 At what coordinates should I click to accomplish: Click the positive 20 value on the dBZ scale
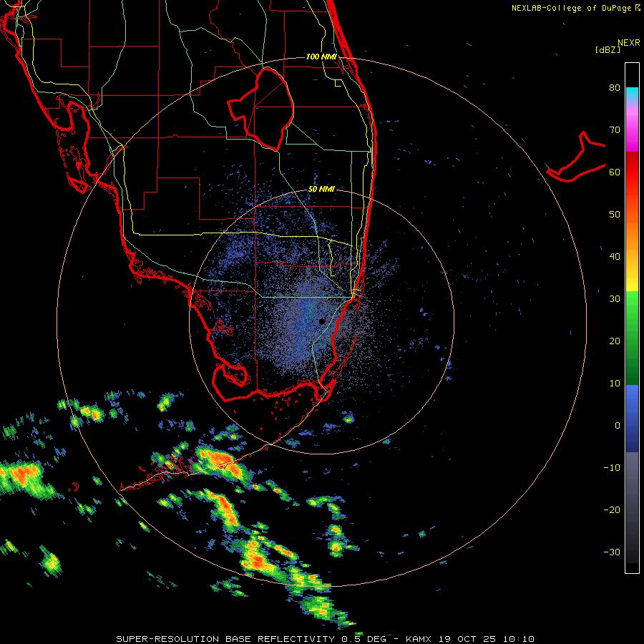[x=615, y=341]
